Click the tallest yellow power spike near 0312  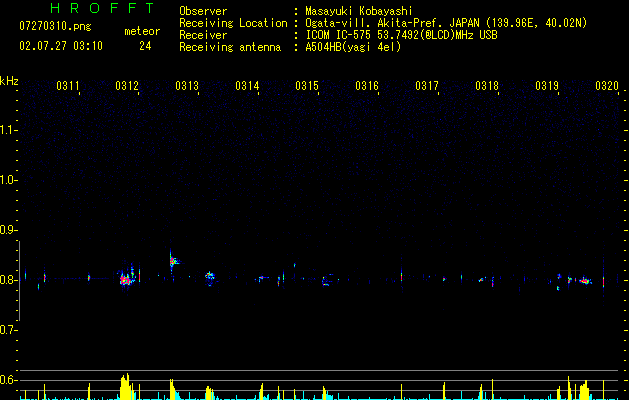click(x=128, y=386)
